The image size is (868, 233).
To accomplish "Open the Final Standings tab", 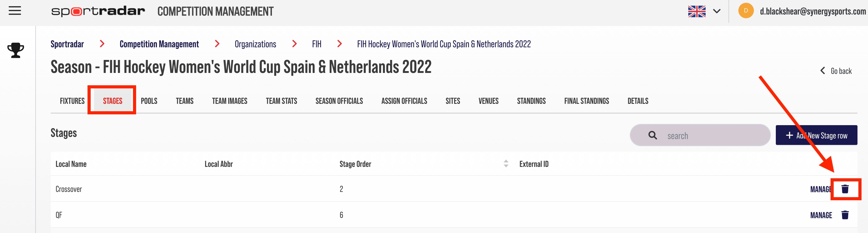I will coord(586,101).
